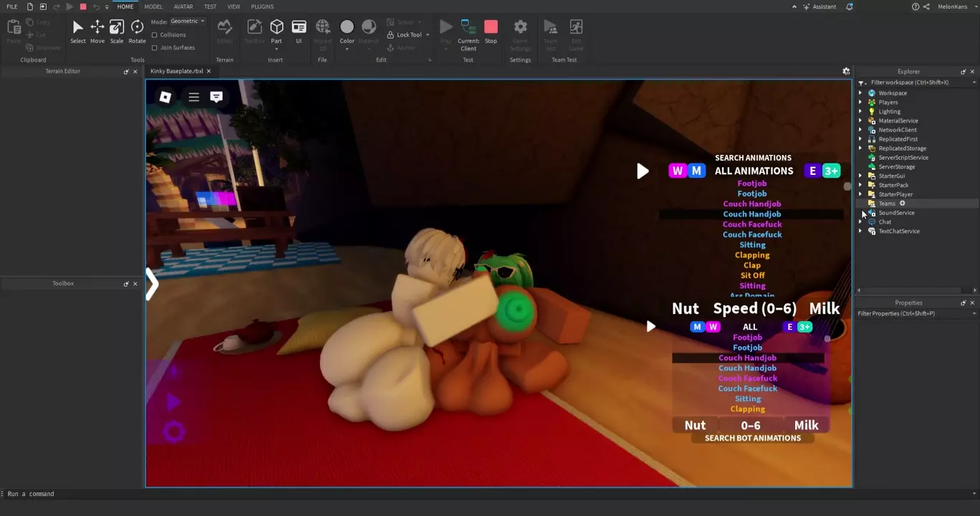This screenshot has height=516, width=980.
Task: Insert a Part from ribbon
Action: [277, 32]
